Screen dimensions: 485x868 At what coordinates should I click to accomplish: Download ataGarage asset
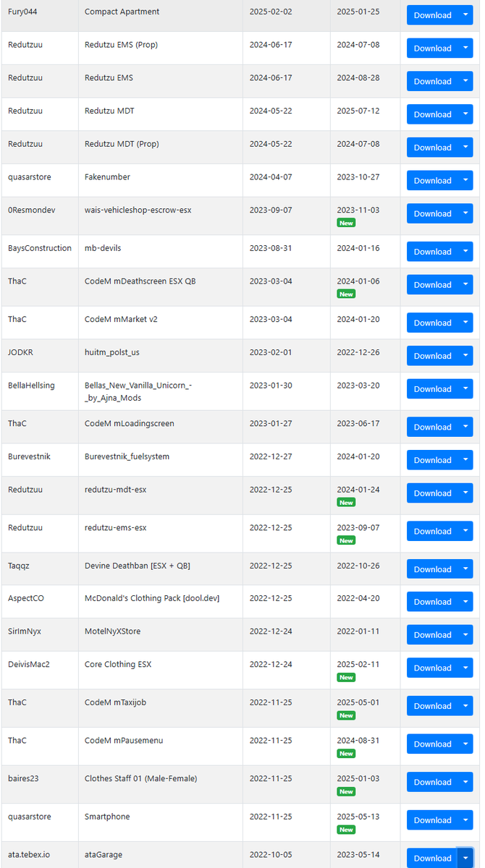[x=432, y=859]
